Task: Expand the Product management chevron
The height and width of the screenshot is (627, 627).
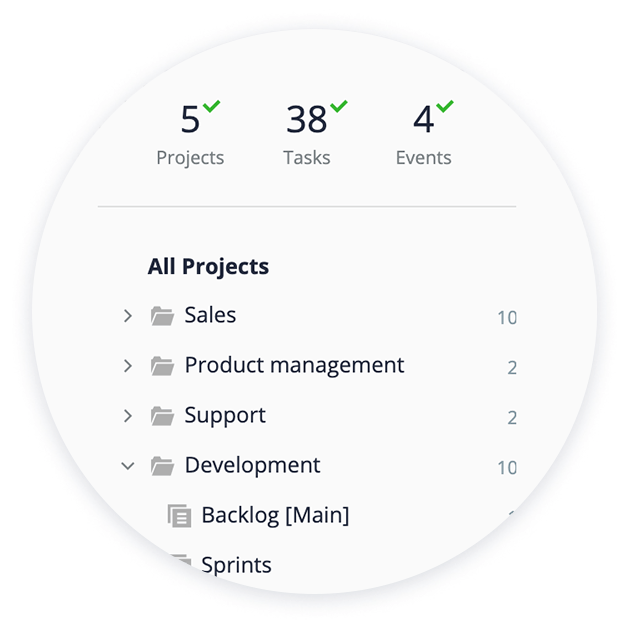Action: (x=128, y=366)
